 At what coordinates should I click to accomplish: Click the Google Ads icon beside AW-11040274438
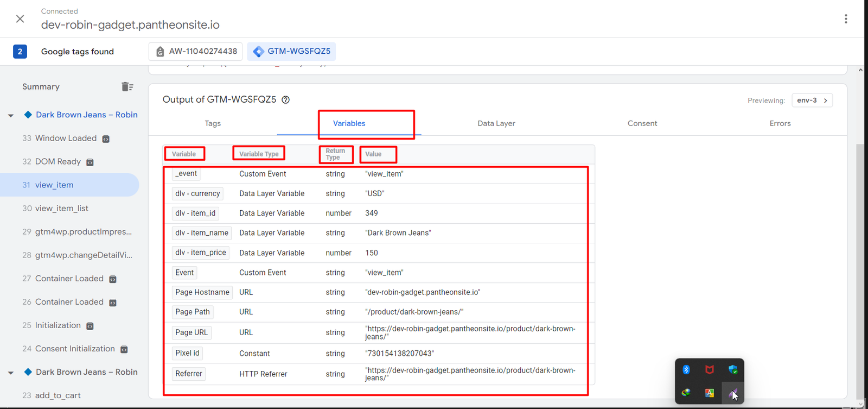(160, 52)
